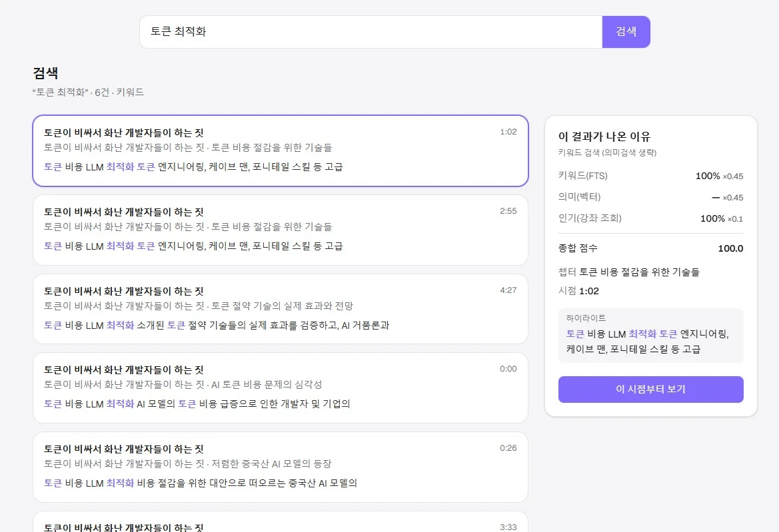Click the 키워드(FTS) score row label
Screen dimensions: 779x532
[583, 176]
